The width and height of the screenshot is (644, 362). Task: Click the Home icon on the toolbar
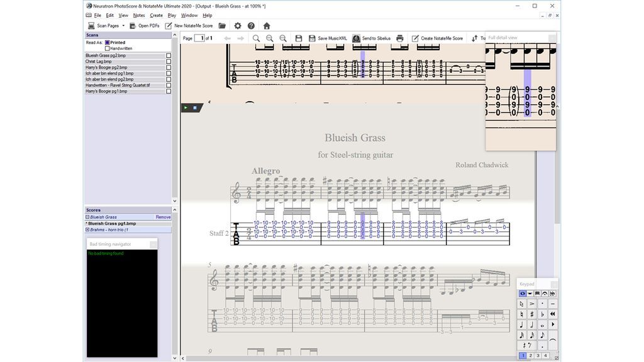(267, 26)
